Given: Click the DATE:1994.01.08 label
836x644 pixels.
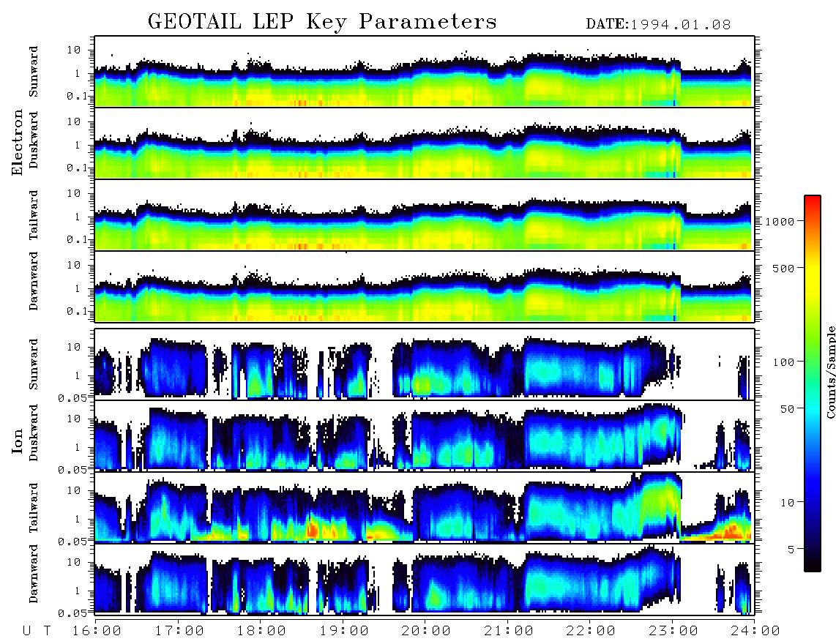Looking at the screenshot, I should coord(658,25).
